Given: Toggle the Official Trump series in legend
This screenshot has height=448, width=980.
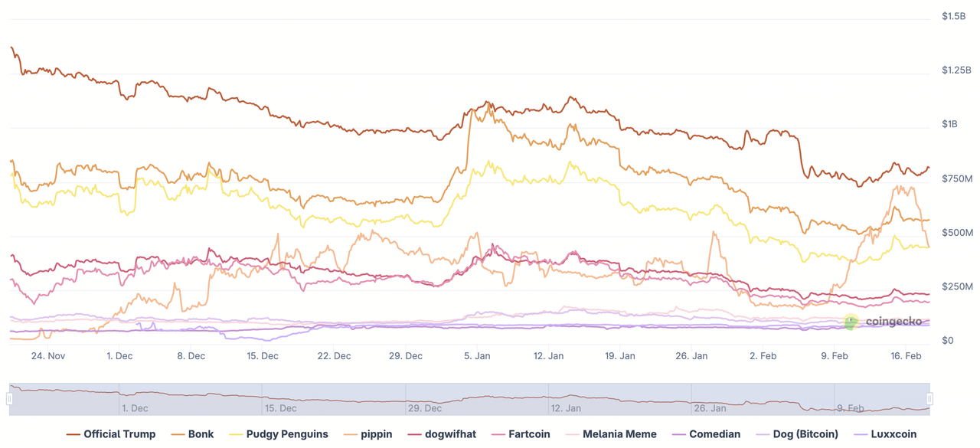Looking at the screenshot, I should point(119,434).
